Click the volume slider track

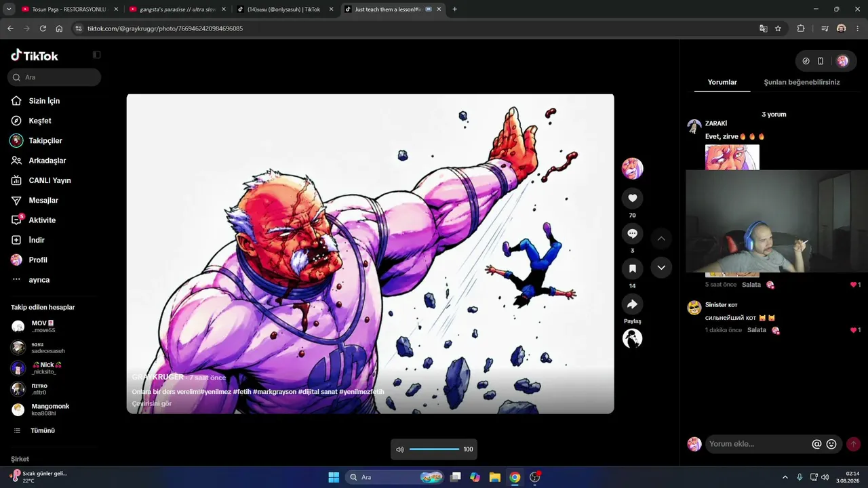434,449
